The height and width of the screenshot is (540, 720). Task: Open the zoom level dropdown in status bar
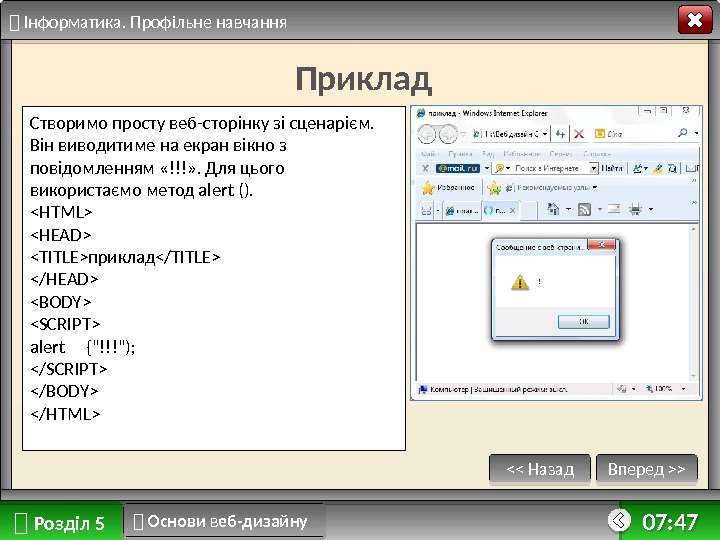click(683, 389)
